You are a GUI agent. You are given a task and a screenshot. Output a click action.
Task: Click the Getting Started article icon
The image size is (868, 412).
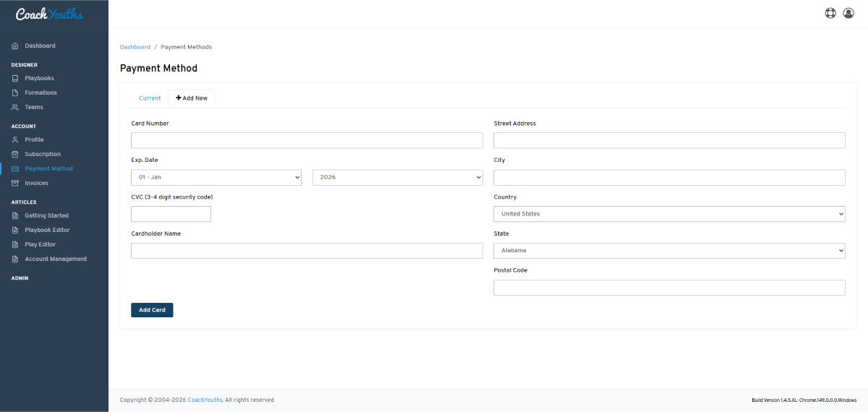15,215
